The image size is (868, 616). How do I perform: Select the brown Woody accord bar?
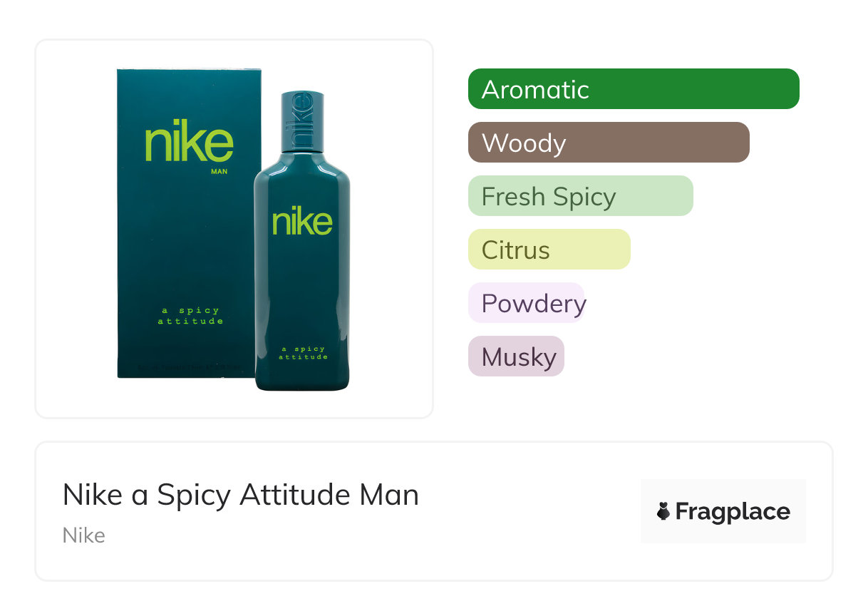pyautogui.click(x=608, y=143)
